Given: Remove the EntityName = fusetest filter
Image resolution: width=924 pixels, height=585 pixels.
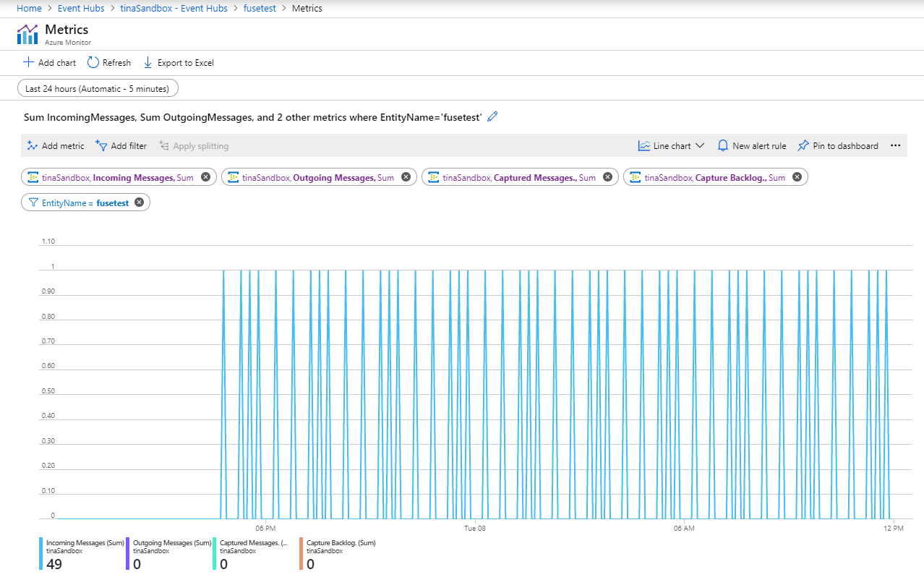Looking at the screenshot, I should pos(140,202).
